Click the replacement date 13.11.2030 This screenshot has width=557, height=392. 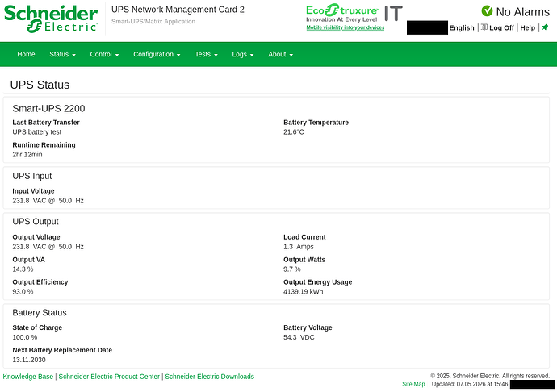[x=29, y=360]
